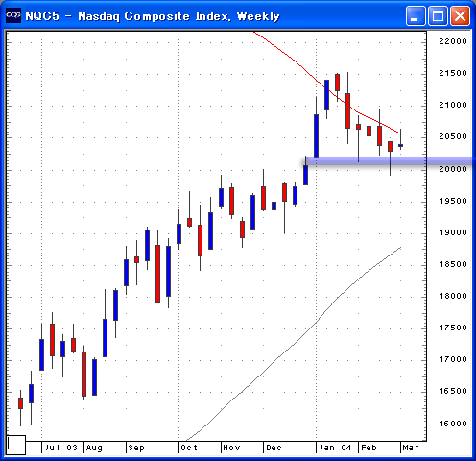Close the NQC5 weekly chart window
This screenshot has width=476, height=461.
(x=460, y=15)
